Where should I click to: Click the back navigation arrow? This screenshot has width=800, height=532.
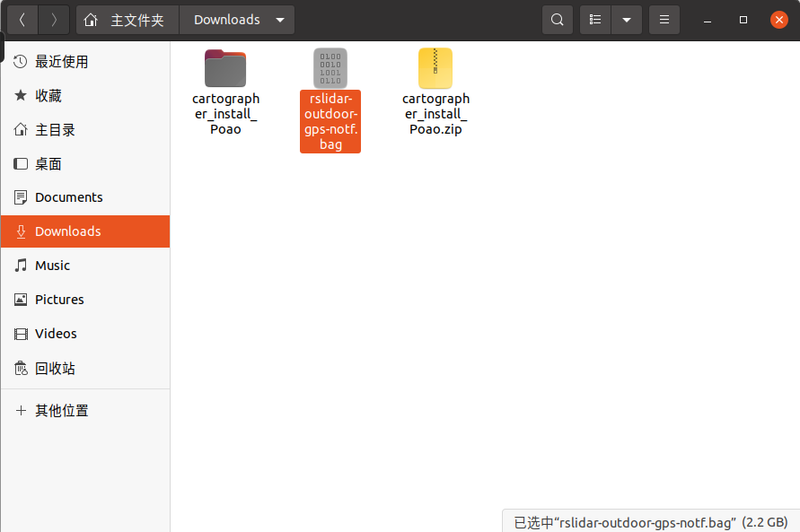tap(22, 20)
